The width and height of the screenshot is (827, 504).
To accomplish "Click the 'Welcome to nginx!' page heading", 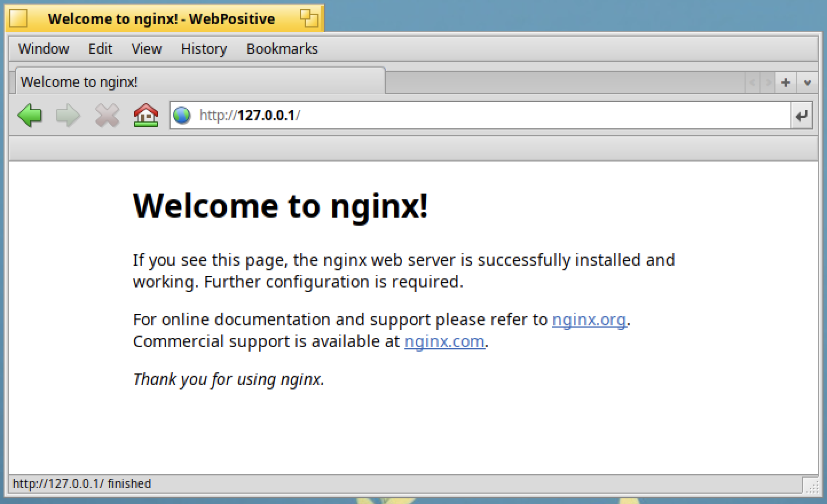I will point(281,206).
